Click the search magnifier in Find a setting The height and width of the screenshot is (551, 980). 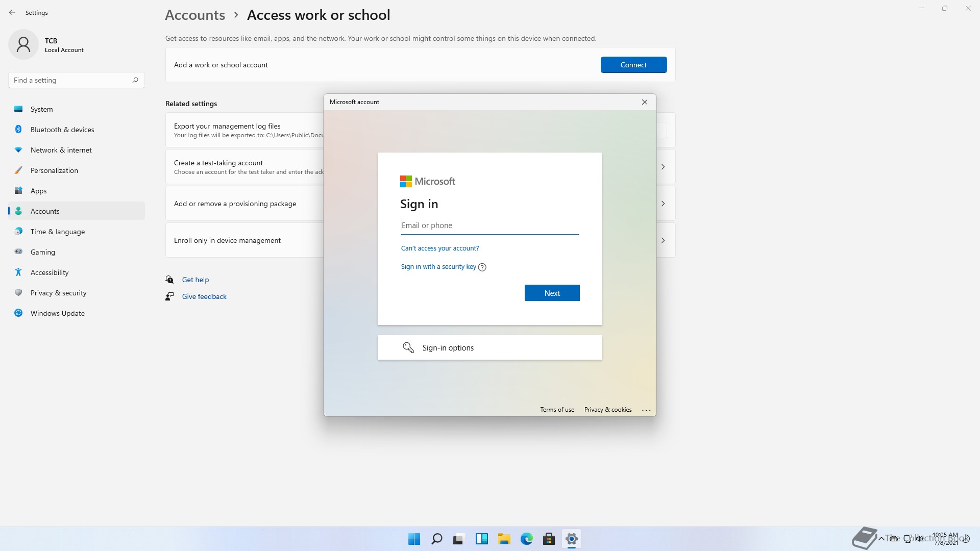pos(135,80)
